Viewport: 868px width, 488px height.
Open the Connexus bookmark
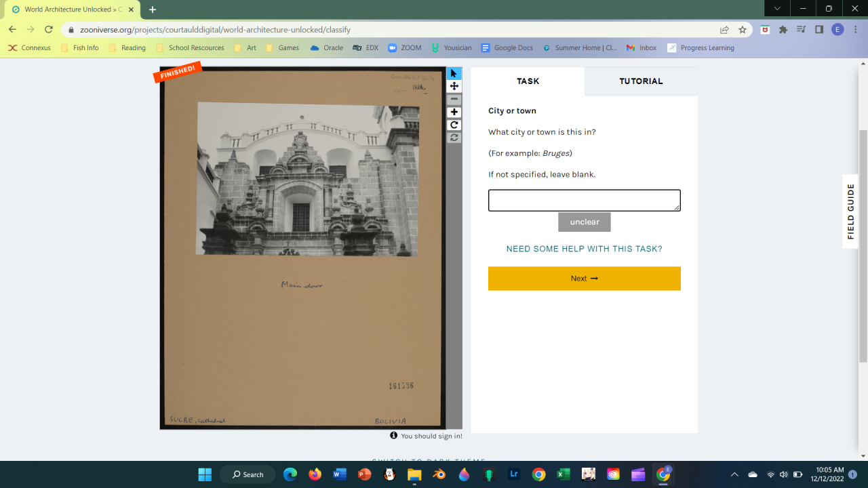pyautogui.click(x=30, y=48)
